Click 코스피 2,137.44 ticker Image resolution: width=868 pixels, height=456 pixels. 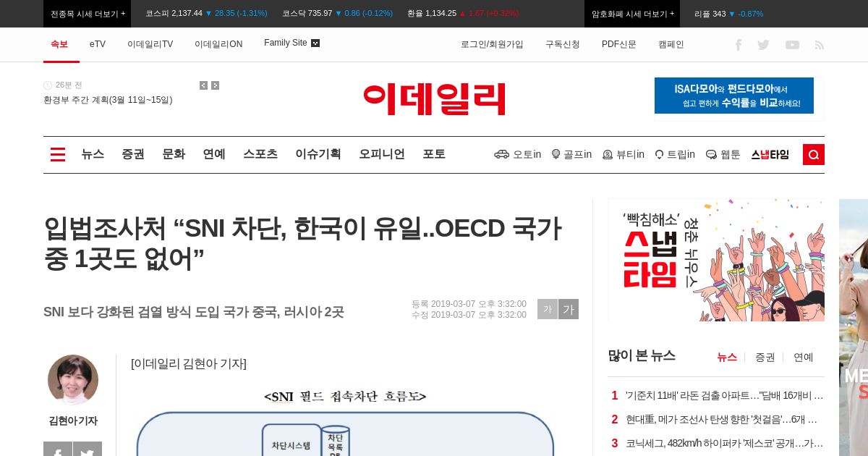pos(206,14)
